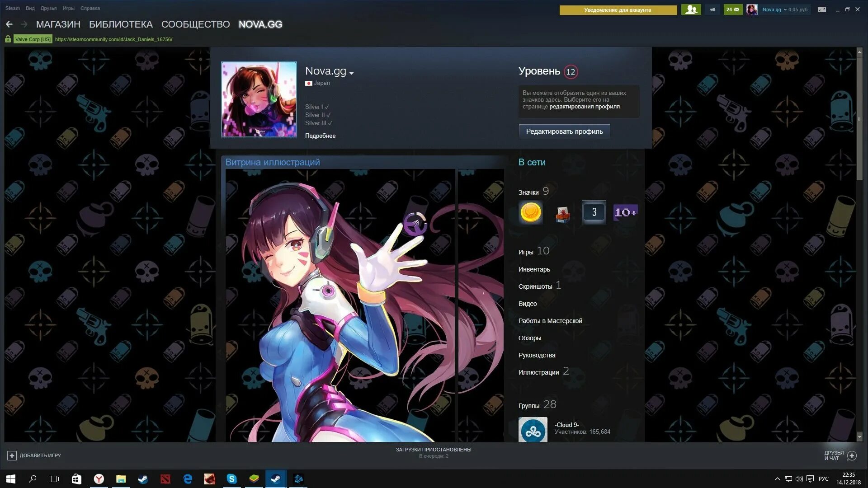Screen dimensions: 868x488
Task: Click the Windows Start button in the taskbar
Action: (11, 479)
